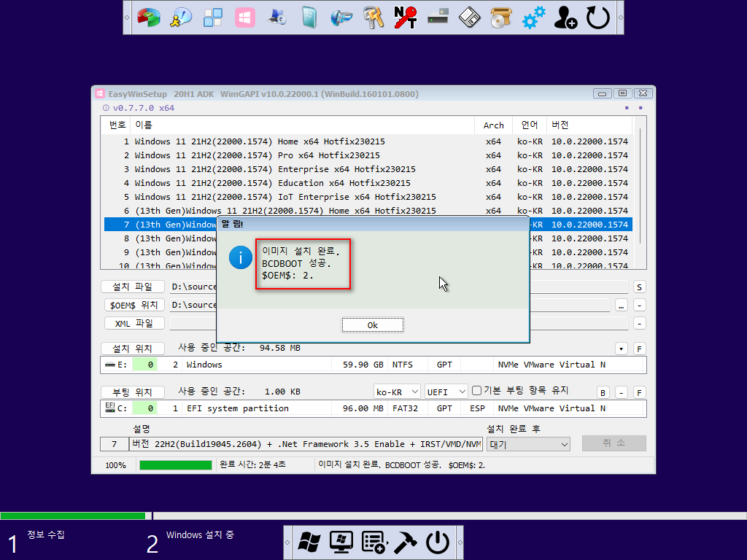Click the browse ... button for $OEM$ path
Viewport: 747px width, 560px height.
(x=622, y=306)
